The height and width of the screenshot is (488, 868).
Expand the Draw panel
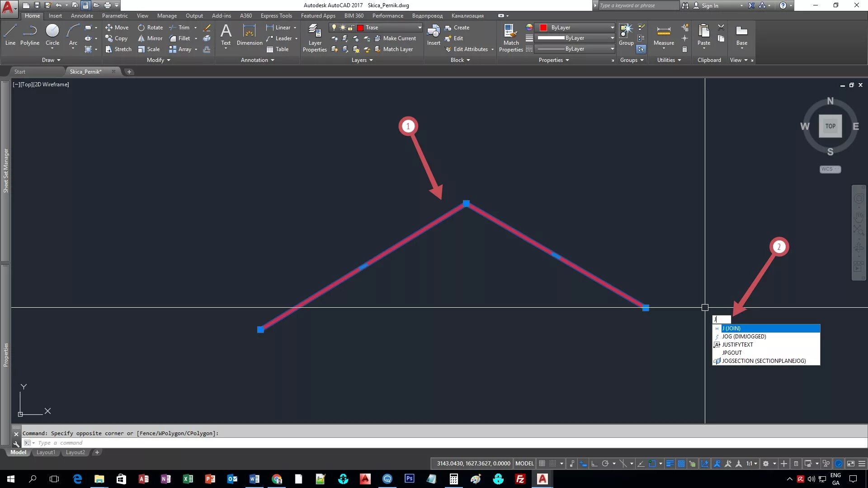[51, 60]
